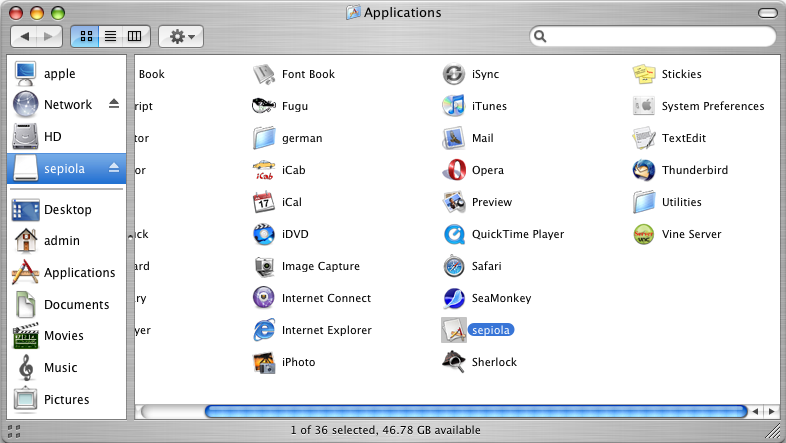Select the Internet Connect icon
Image resolution: width=786 pixels, height=443 pixels.
[x=264, y=298]
